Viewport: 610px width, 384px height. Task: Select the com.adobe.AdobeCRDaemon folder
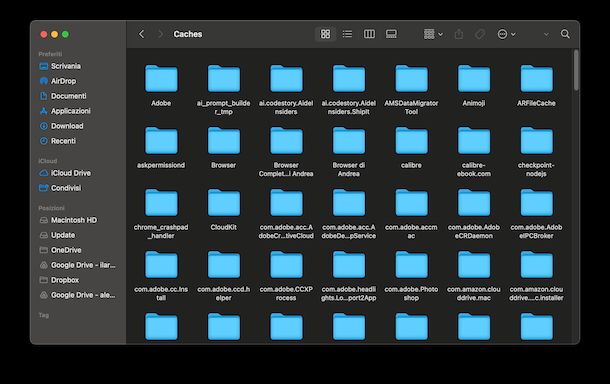(474, 203)
